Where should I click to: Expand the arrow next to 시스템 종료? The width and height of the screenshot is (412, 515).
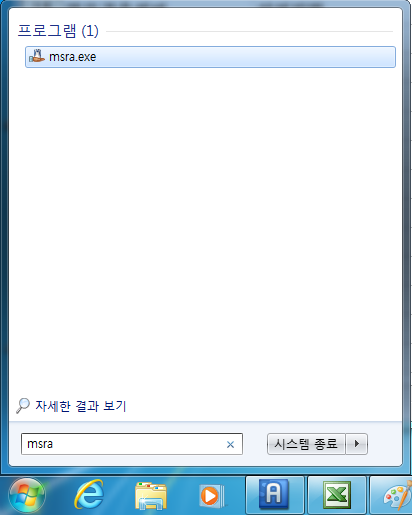coord(357,444)
